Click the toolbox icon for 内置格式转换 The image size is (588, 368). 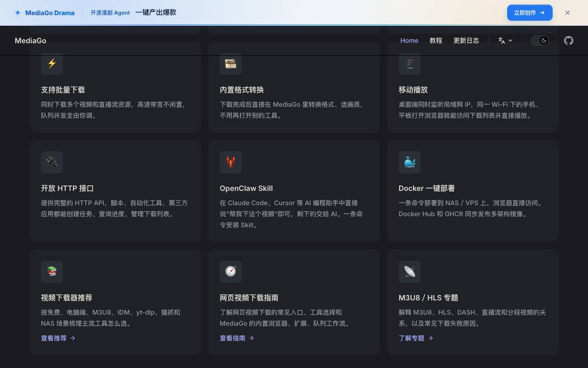[231, 63]
